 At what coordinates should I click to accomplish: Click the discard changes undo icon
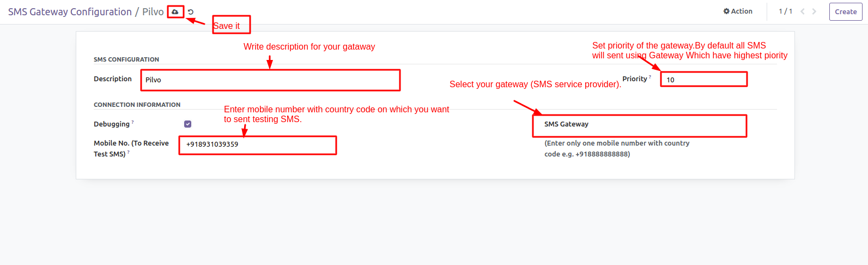191,12
